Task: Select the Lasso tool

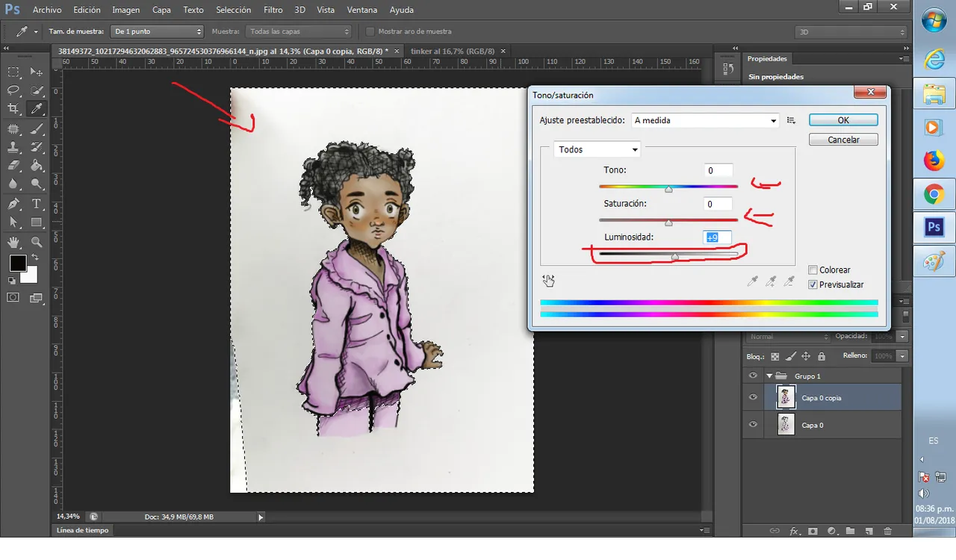Action: point(13,90)
